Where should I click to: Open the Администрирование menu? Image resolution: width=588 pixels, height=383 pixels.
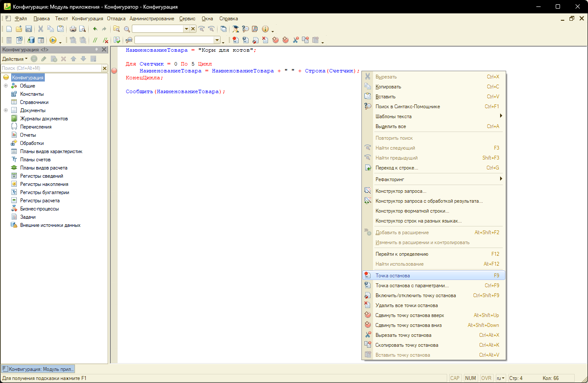coord(152,19)
